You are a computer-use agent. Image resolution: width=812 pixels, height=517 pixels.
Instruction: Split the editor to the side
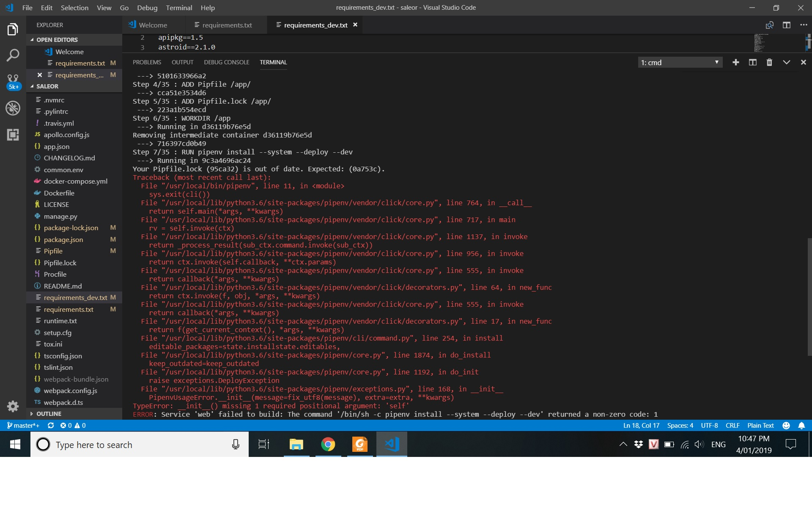787,25
